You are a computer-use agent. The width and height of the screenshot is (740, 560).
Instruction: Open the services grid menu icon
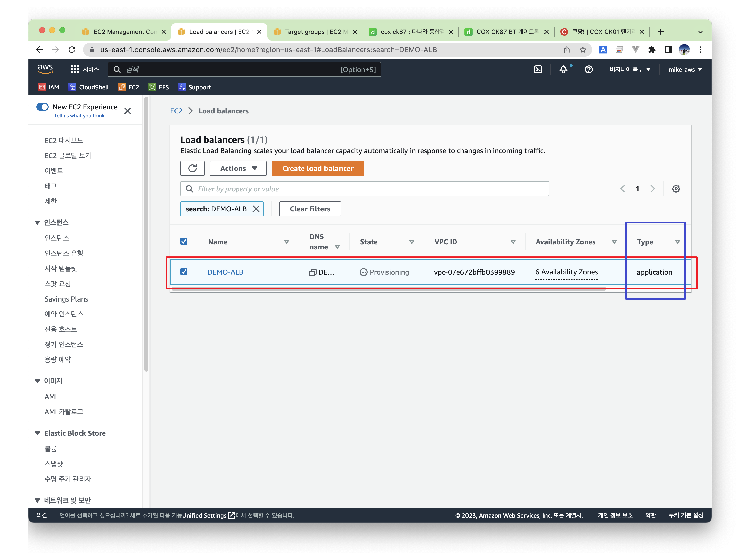75,70
